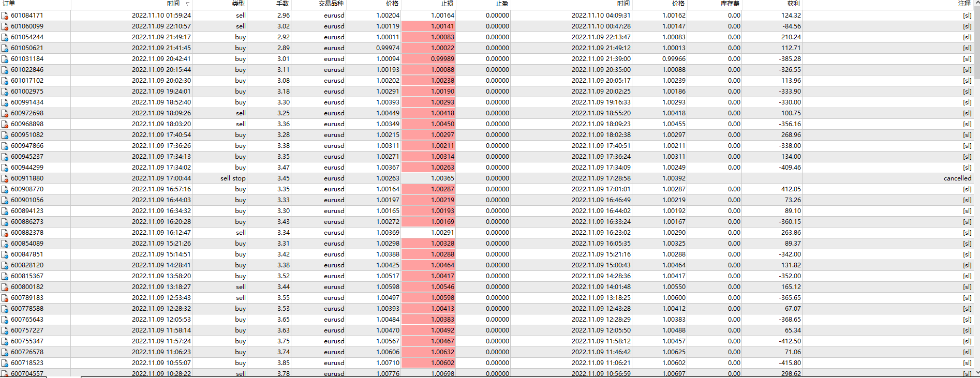Pick the trade icon for order 600815367
980x378 pixels.
coord(5,276)
